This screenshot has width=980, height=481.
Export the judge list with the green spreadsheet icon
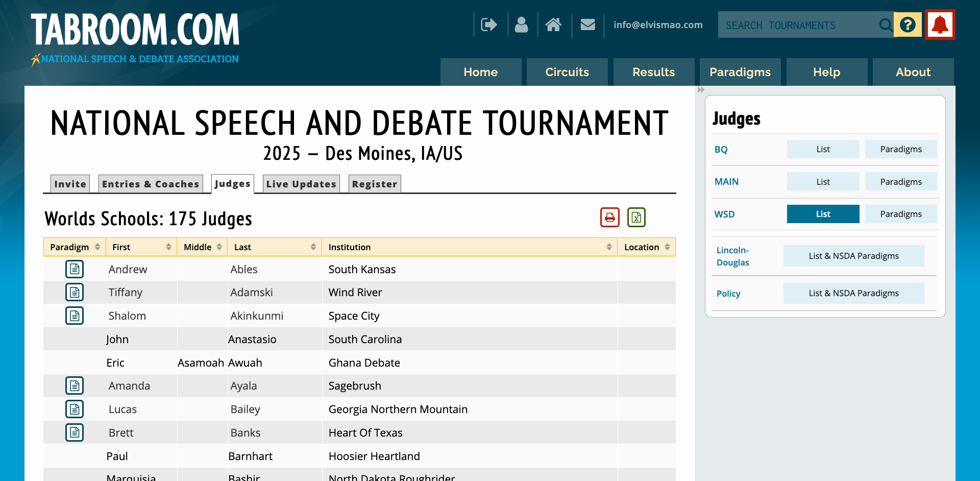[636, 217]
